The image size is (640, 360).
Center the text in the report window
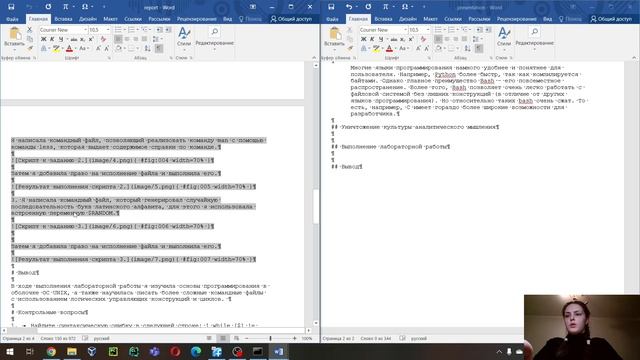pyautogui.click(x=127, y=39)
